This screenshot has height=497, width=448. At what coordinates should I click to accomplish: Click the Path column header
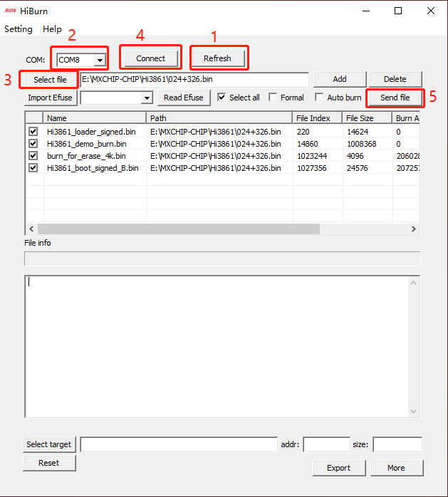coord(219,118)
